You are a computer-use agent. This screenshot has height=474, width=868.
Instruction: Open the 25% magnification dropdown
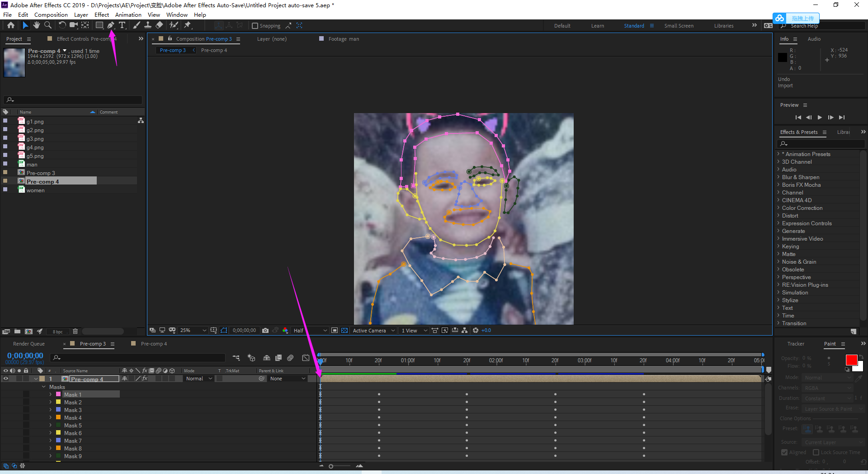coord(193,331)
